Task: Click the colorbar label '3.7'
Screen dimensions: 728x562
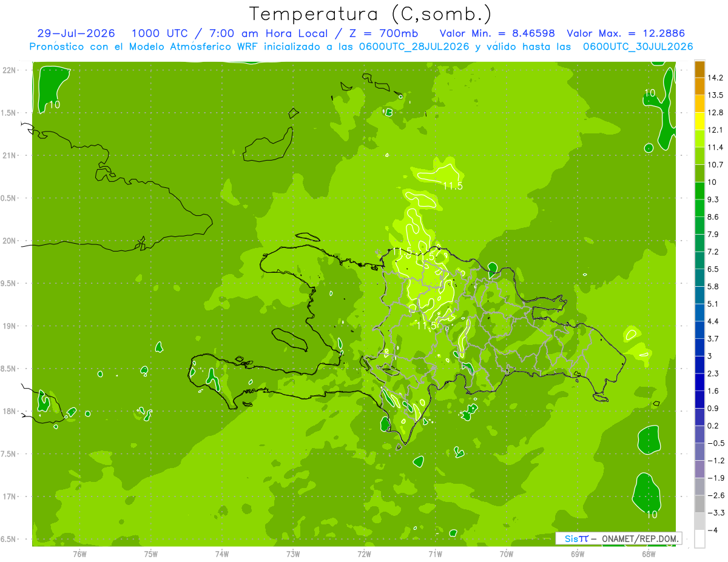Action: (713, 338)
